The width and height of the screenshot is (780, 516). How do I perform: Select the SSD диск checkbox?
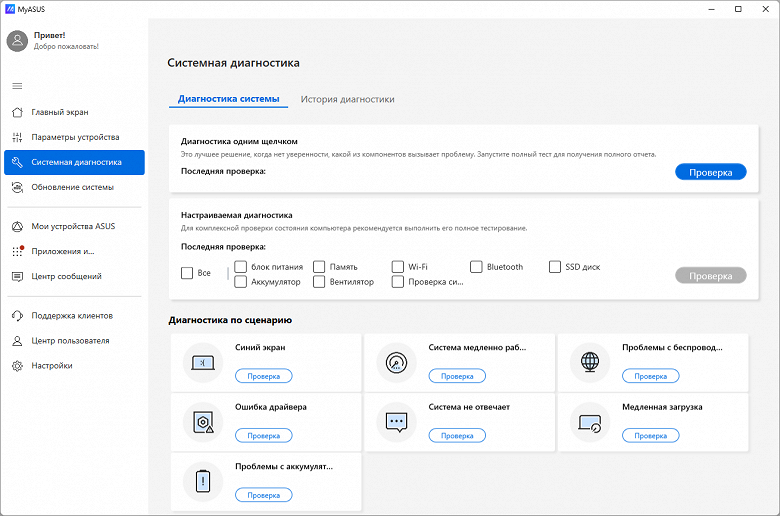click(556, 267)
